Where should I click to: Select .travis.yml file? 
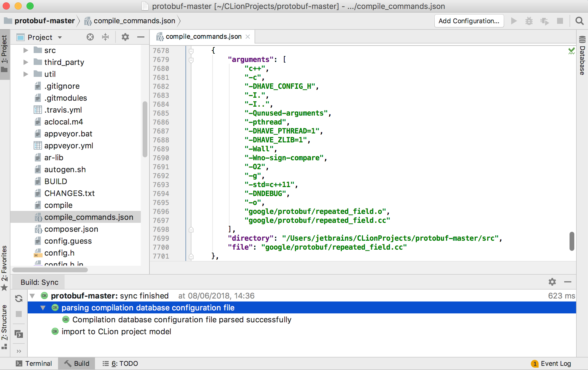pyautogui.click(x=63, y=110)
